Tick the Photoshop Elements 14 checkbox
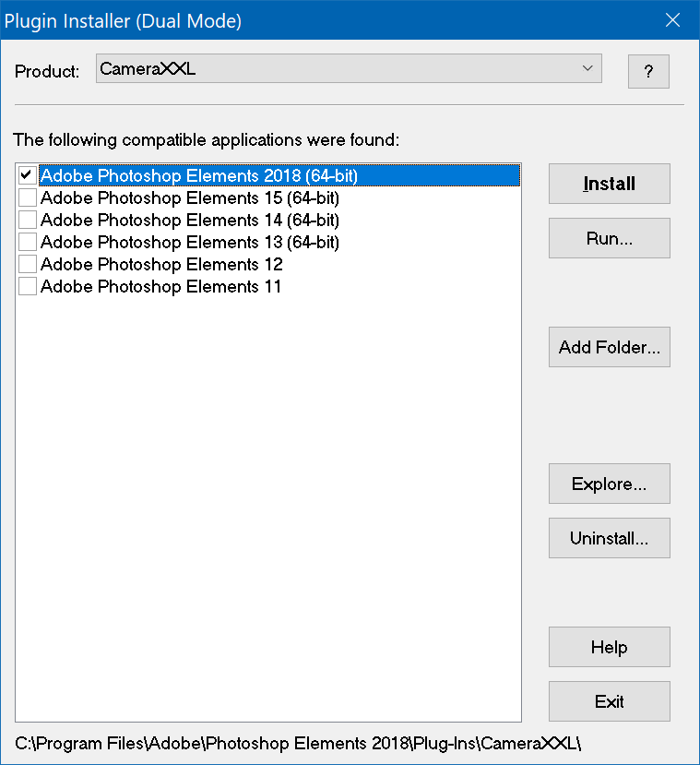Image resolution: width=700 pixels, height=765 pixels. point(28,220)
